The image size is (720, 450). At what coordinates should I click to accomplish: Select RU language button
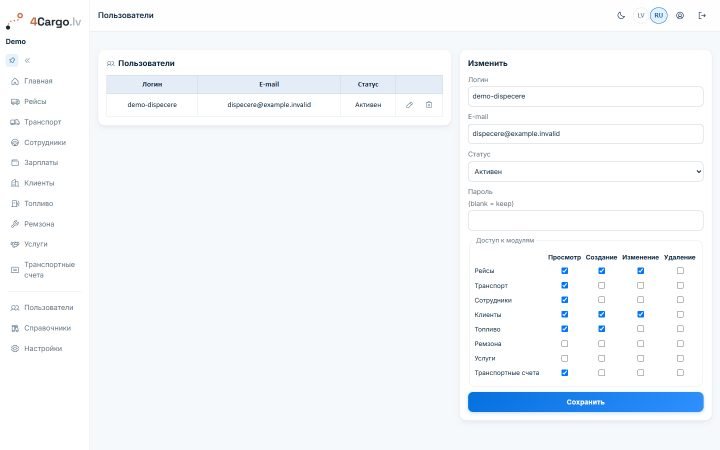(658, 16)
